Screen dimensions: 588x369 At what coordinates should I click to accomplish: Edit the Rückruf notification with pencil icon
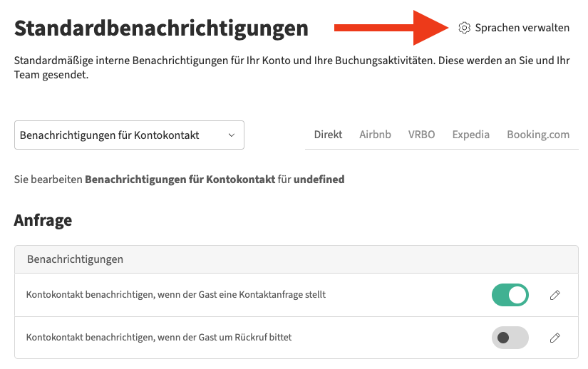tap(555, 338)
